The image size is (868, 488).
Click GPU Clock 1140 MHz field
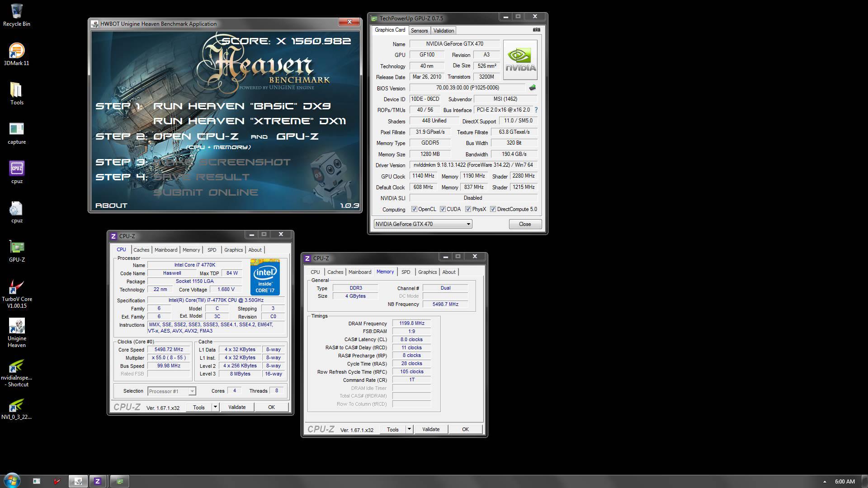point(423,176)
